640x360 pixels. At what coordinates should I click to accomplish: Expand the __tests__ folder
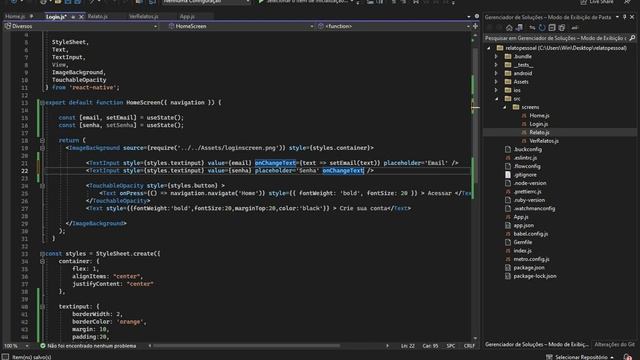coord(496,65)
